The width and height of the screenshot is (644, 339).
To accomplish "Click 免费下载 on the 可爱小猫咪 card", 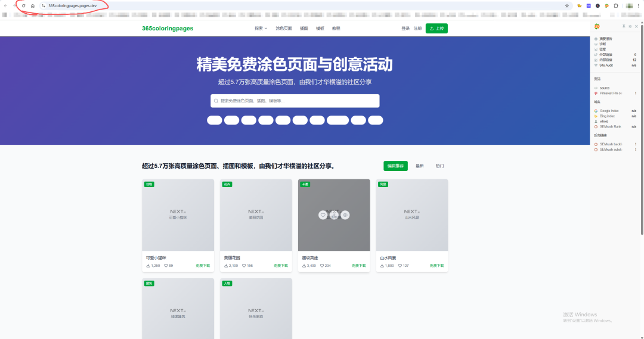I will tap(203, 266).
